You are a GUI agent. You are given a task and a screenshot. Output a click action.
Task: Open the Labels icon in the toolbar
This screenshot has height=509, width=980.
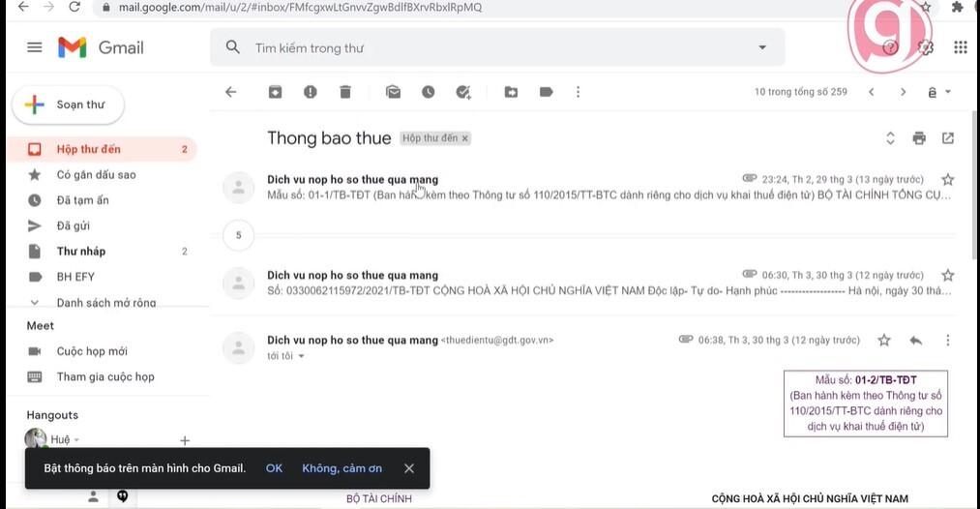547,93
